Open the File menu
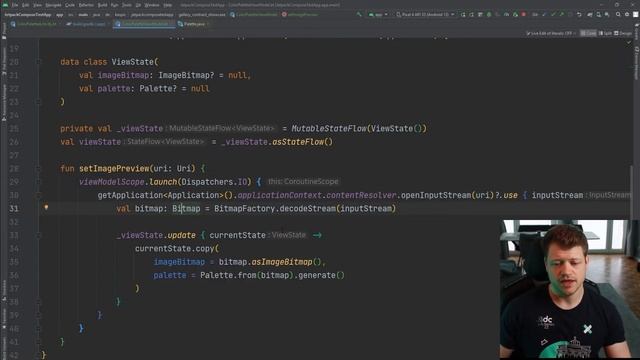This screenshot has height=360, width=640. (15, 5)
